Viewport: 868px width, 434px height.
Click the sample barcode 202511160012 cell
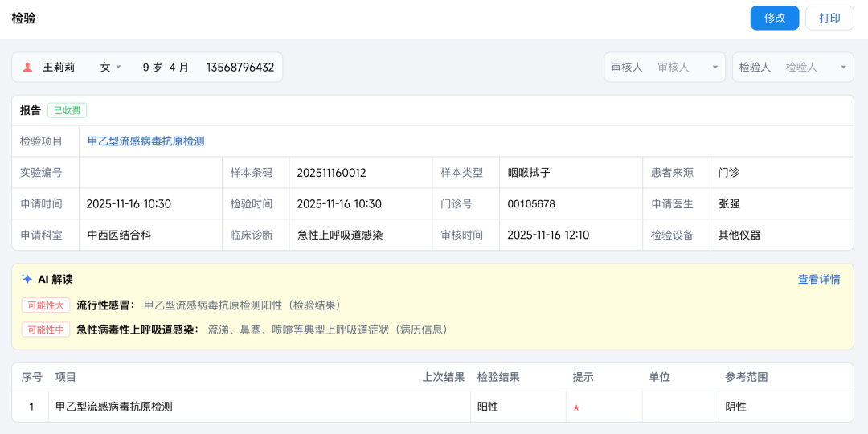(x=331, y=173)
